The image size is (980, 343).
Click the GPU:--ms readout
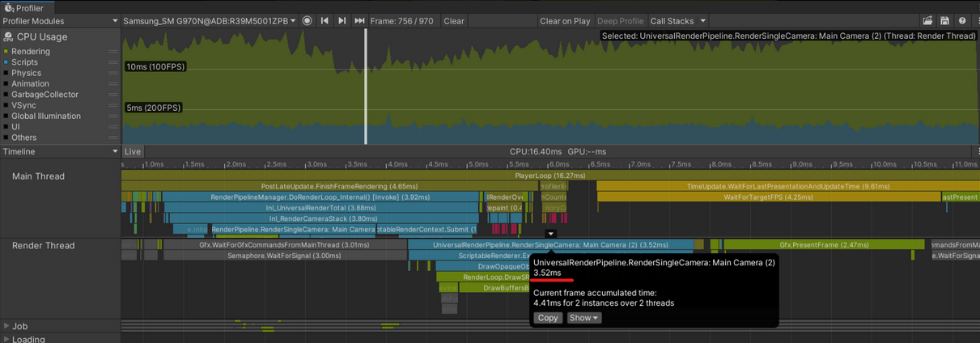click(x=587, y=151)
